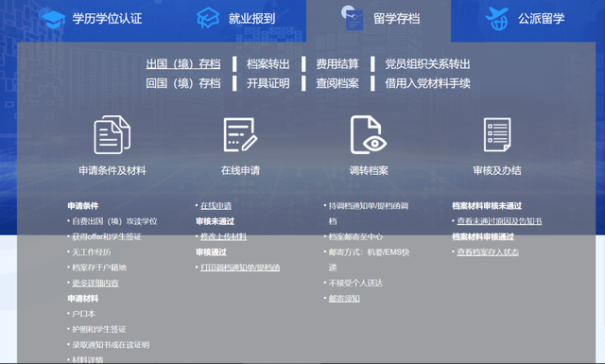
Task: Open the 就业报到 tab
Action: 251,18
